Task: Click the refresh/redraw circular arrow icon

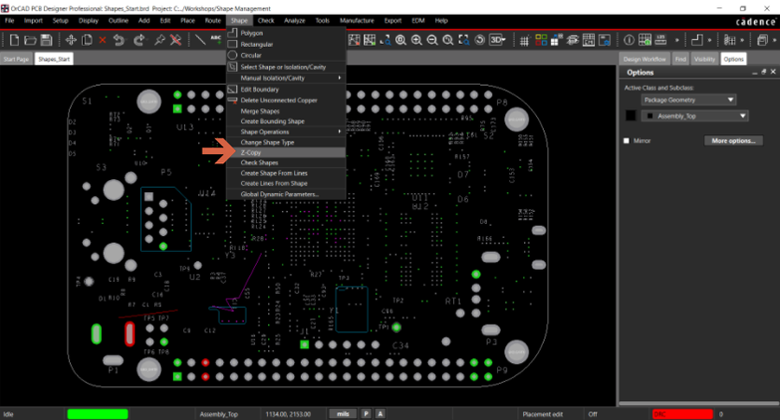Action: tap(480, 40)
